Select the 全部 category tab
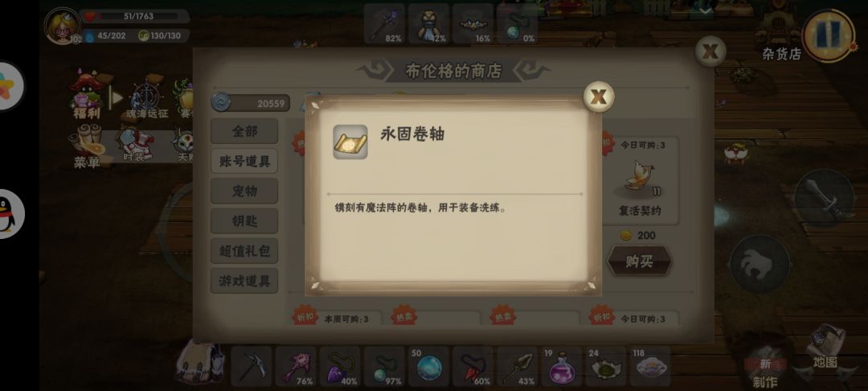Image resolution: width=868 pixels, height=391 pixels. (x=244, y=131)
